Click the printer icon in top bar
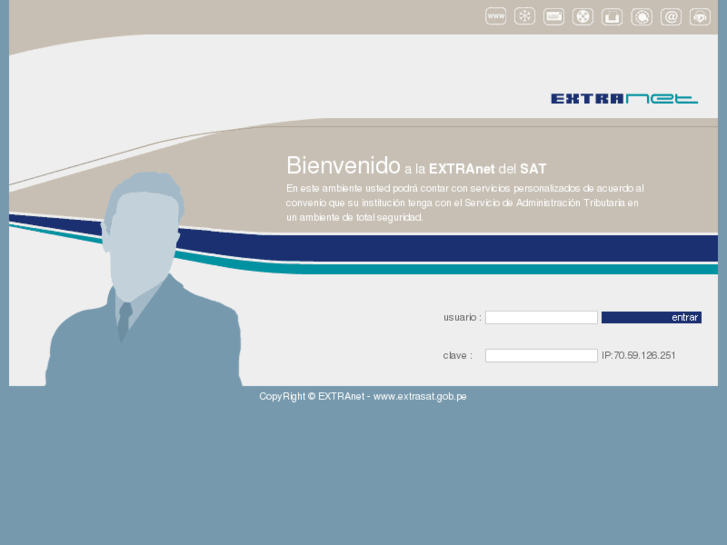This screenshot has width=727, height=545. click(612, 17)
